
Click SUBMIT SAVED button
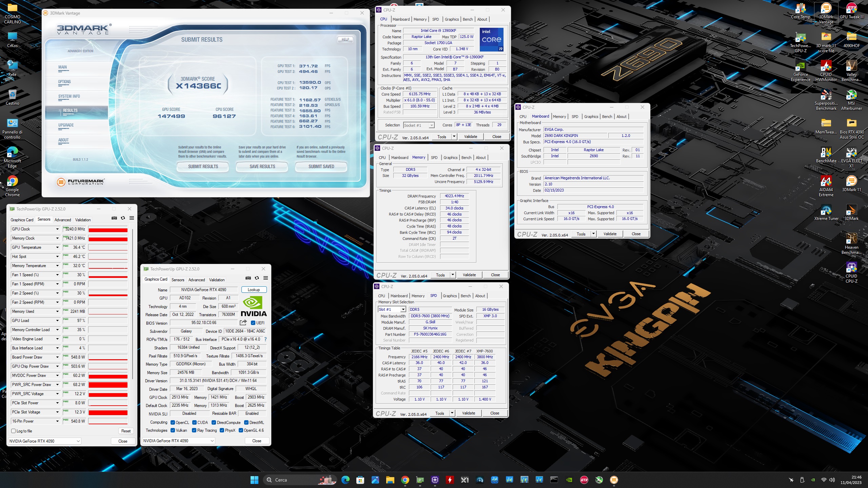point(321,166)
